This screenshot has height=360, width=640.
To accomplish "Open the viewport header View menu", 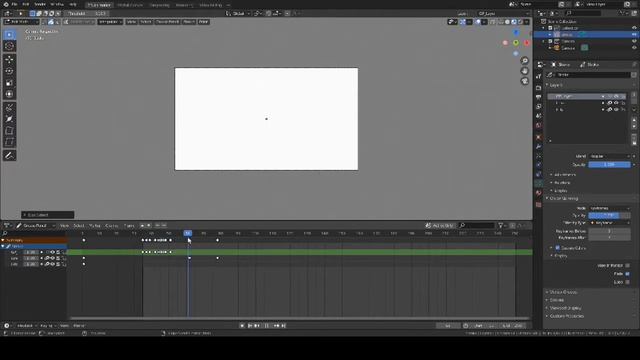I will pos(131,22).
